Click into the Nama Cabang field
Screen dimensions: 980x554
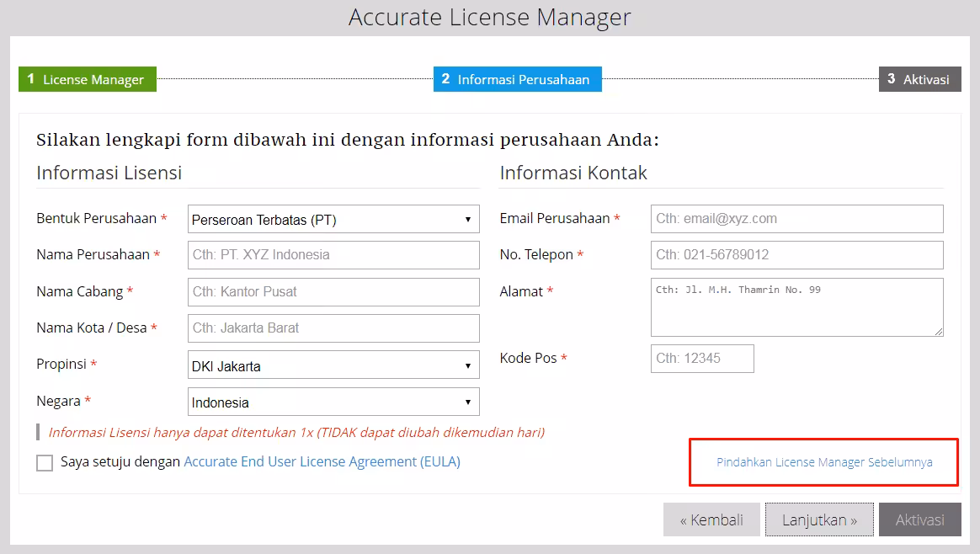[333, 292]
